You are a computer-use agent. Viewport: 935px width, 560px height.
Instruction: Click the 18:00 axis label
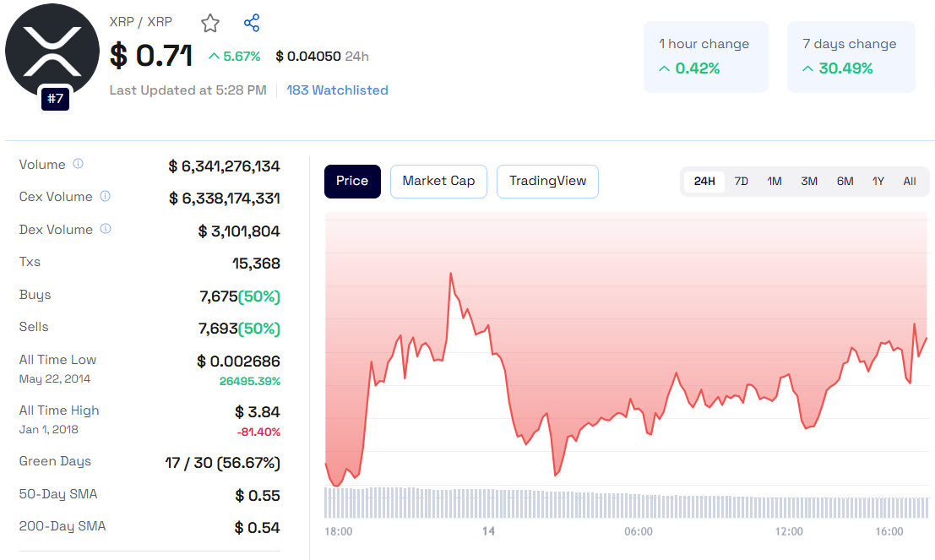click(x=338, y=531)
